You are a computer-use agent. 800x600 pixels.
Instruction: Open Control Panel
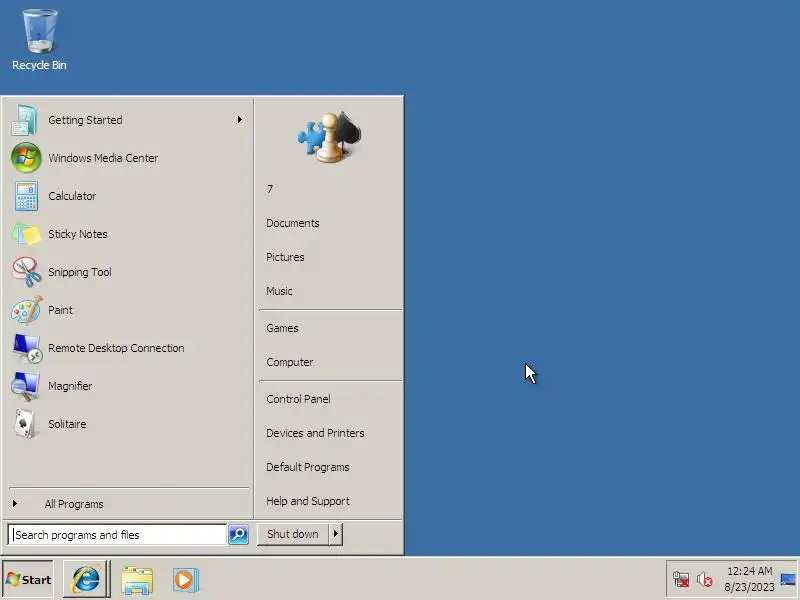[x=298, y=399]
